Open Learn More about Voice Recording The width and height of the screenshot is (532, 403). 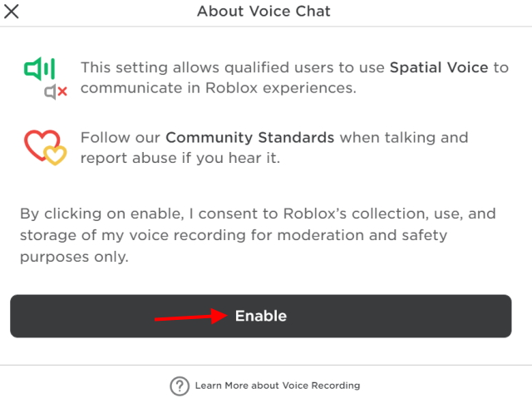(277, 386)
